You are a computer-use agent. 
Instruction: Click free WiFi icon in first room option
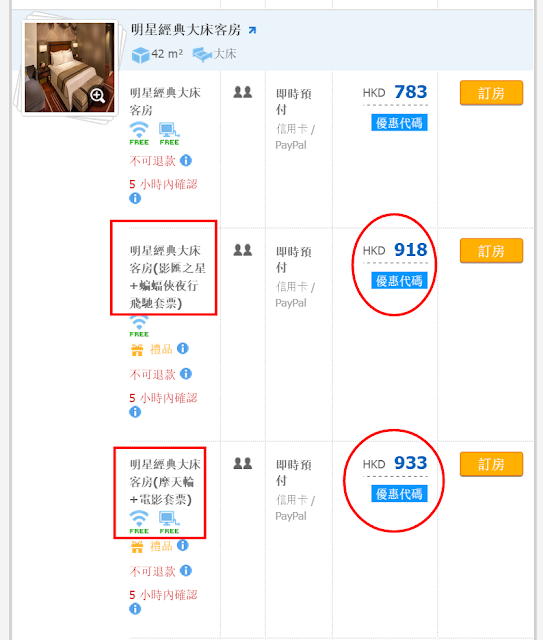[x=139, y=133]
